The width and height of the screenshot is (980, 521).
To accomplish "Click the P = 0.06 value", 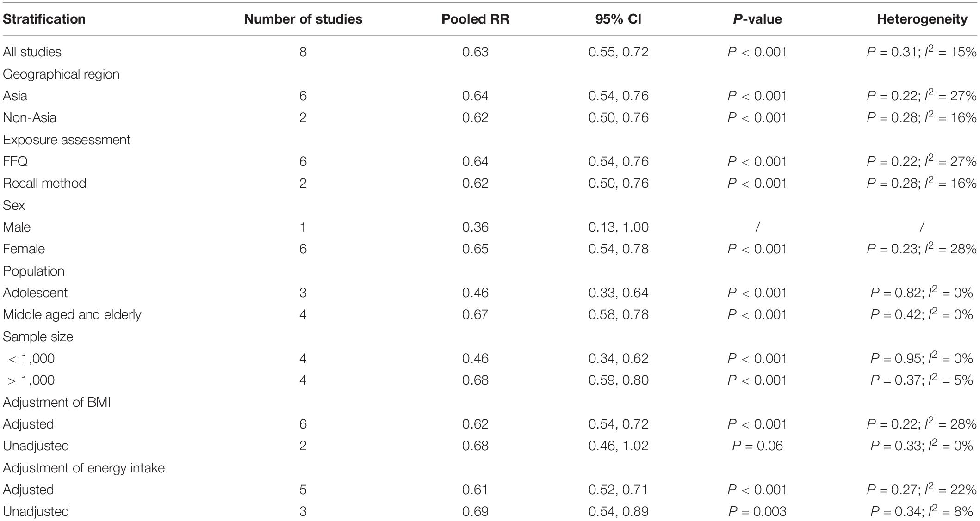I will click(x=757, y=446).
